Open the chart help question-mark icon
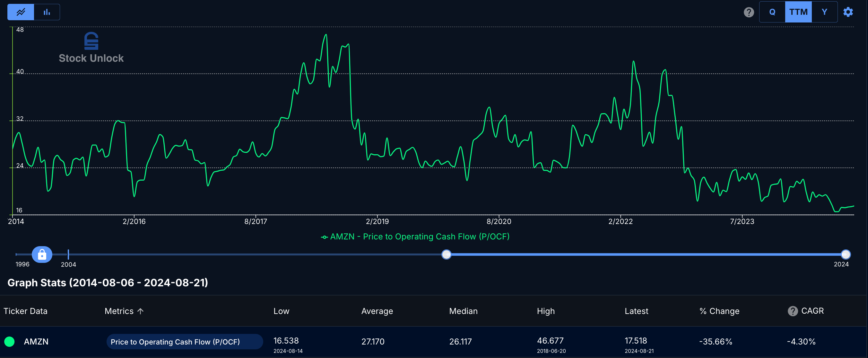 tap(748, 12)
